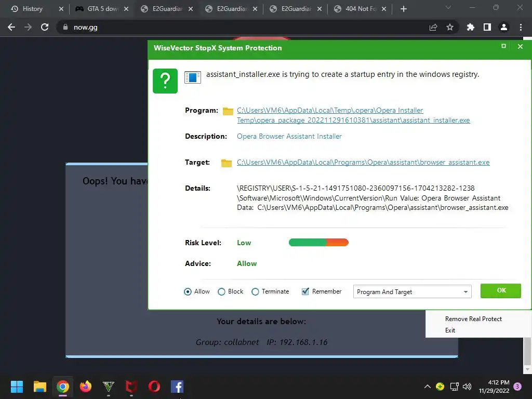532x399 pixels.
Task: Click the site lock icon
Action: (x=65, y=27)
